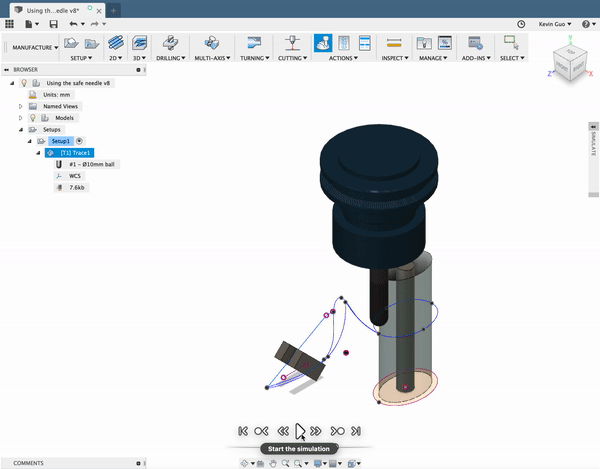Click the Scripts and Add-Ins icon
The width and height of the screenshot is (600, 469).
(475, 43)
